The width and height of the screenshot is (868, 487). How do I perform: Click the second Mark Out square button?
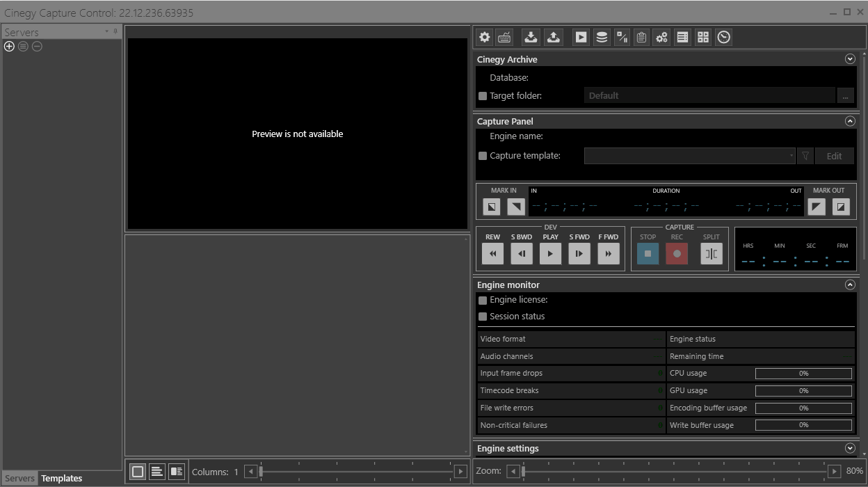pyautogui.click(x=841, y=207)
